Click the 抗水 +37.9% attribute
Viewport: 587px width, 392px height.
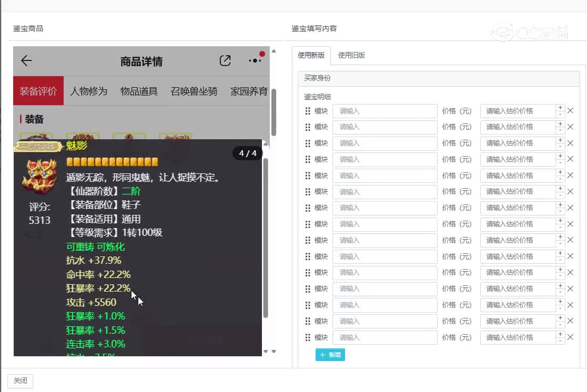pyautogui.click(x=94, y=260)
